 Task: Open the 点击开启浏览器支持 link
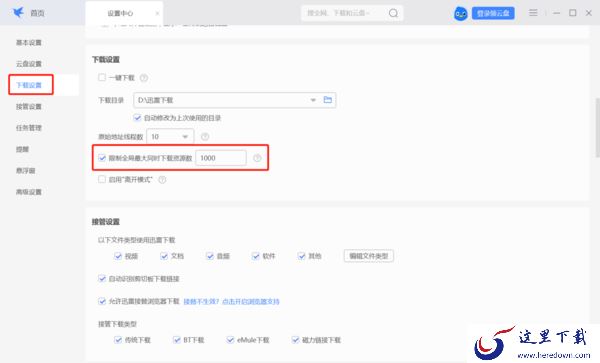pos(251,302)
